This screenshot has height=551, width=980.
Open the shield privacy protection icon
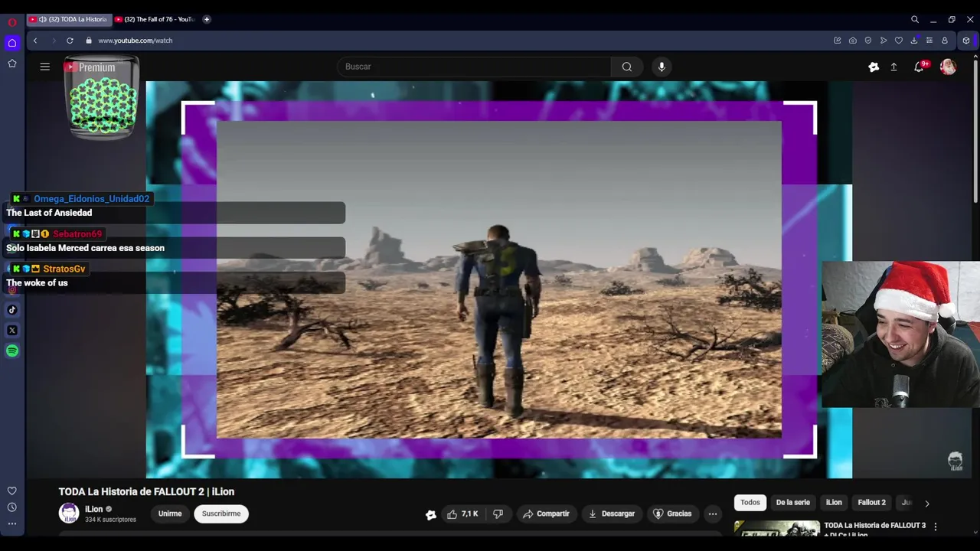tap(867, 41)
